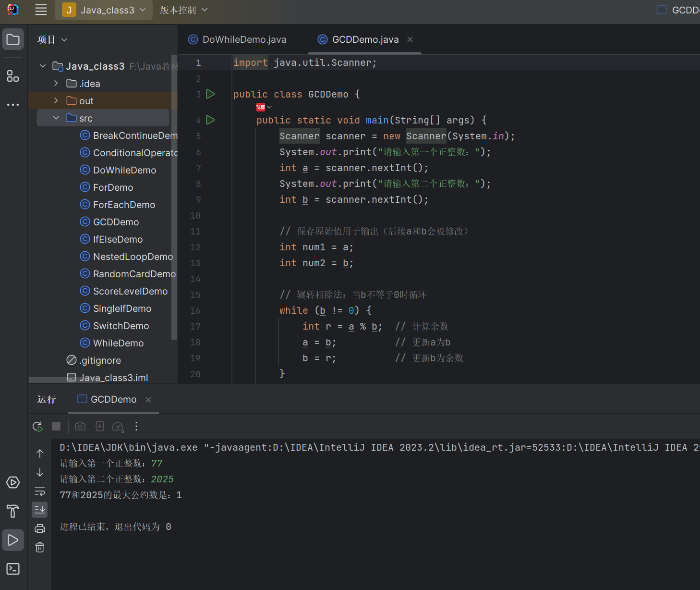Viewport: 700px width, 590px height.
Task: Select the .gitignore file
Action: 94,360
